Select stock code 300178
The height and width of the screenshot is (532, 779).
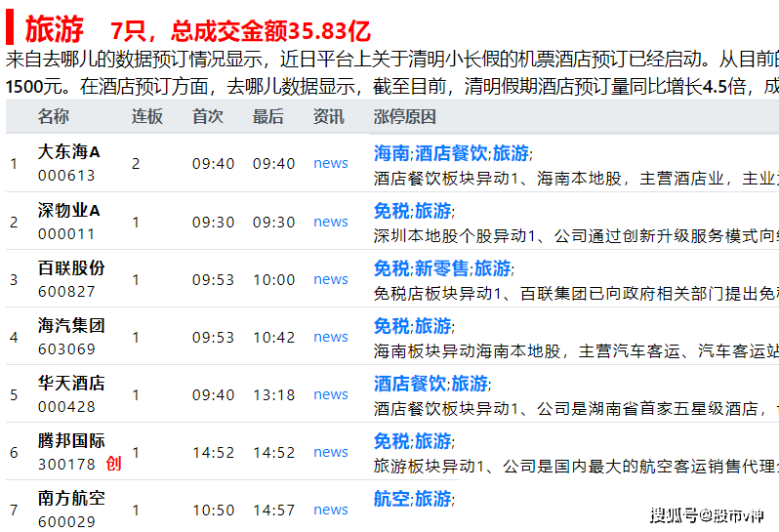pyautogui.click(x=66, y=465)
